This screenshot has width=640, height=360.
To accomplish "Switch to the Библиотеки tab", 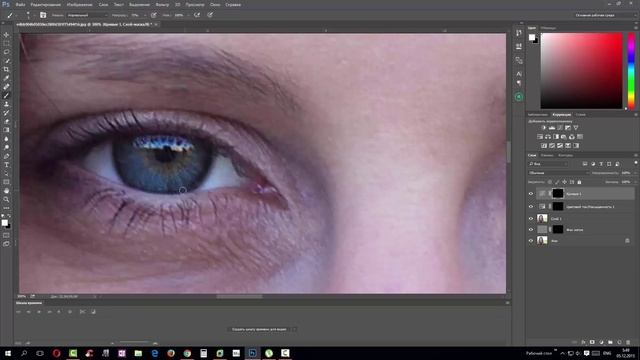I will click(538, 115).
